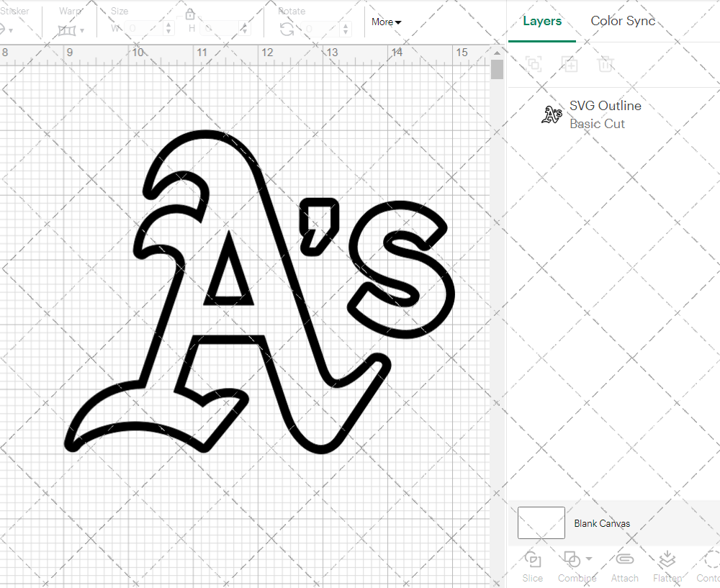
Task: Open the Sticker dropdown arrow
Action: point(10,31)
